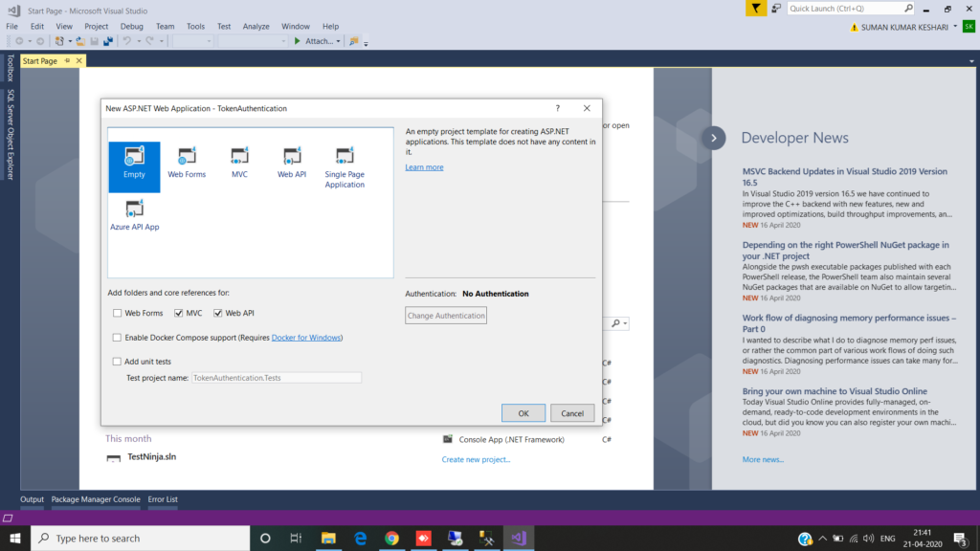Choose the Web API project template
The height and width of the screenshot is (551, 980).
pos(292,163)
